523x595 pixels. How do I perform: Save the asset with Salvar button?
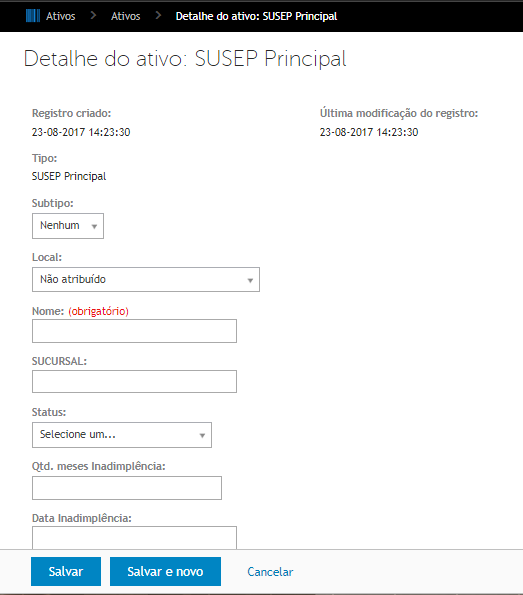(66, 571)
